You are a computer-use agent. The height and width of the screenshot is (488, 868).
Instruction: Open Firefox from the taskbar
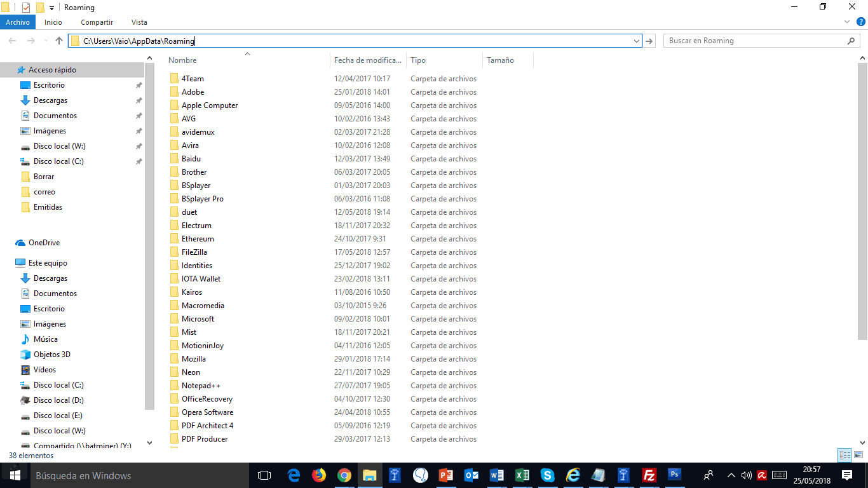click(319, 475)
